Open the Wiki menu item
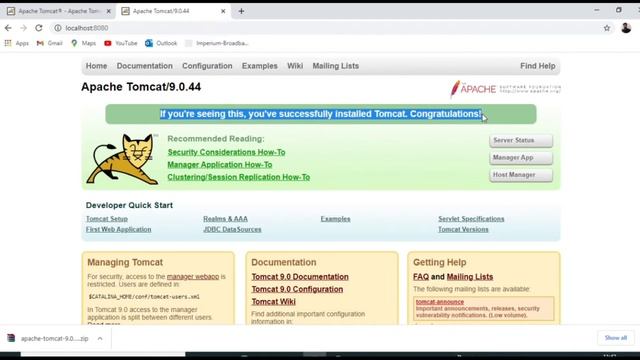 [x=295, y=66]
